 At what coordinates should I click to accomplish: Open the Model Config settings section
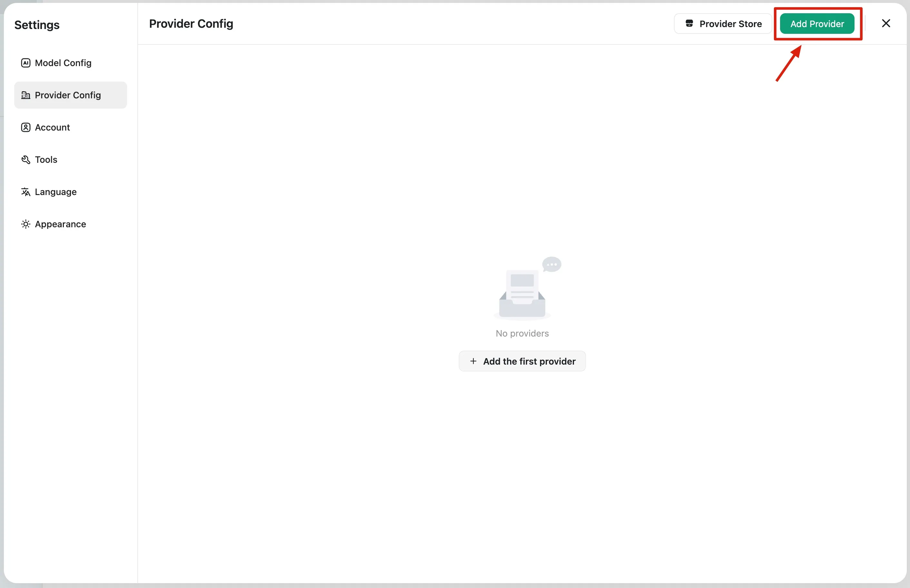point(63,63)
